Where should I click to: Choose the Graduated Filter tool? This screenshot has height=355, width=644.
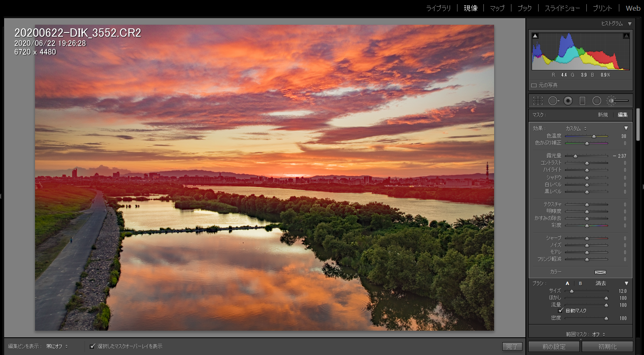click(582, 100)
